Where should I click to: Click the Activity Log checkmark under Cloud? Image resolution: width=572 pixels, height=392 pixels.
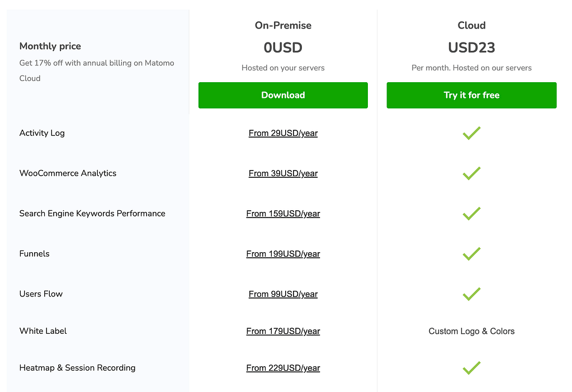471,133
